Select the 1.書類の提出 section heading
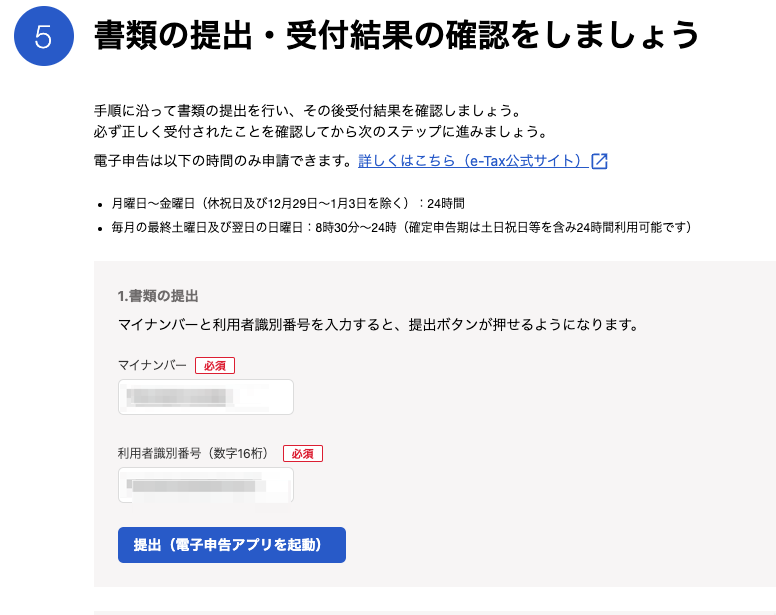This screenshot has width=776, height=615. click(x=158, y=296)
